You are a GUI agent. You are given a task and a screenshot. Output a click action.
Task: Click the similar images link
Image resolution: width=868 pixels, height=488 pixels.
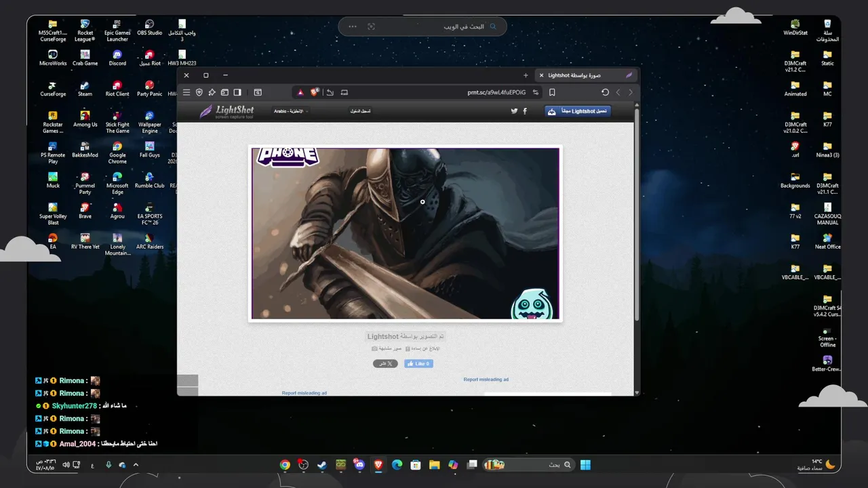pos(387,348)
